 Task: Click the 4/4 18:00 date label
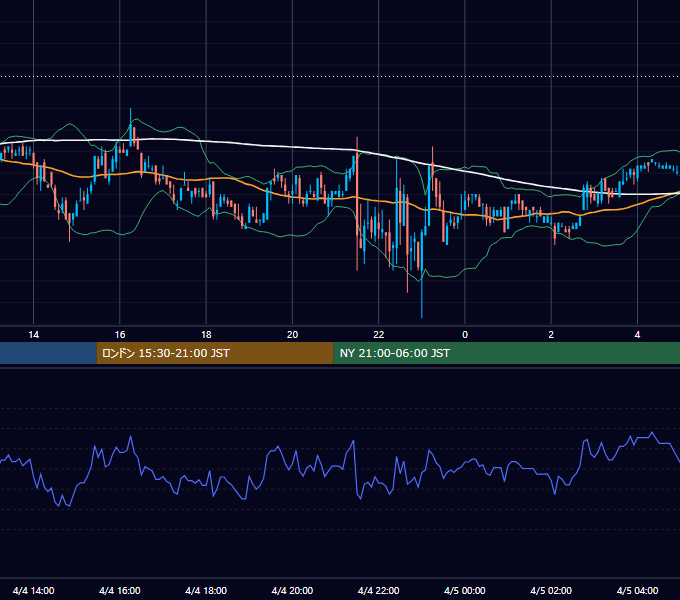(x=206, y=590)
